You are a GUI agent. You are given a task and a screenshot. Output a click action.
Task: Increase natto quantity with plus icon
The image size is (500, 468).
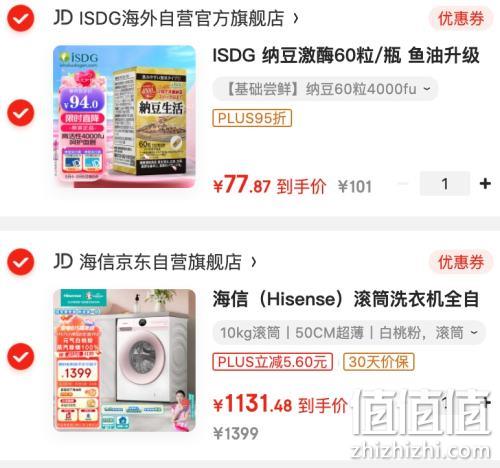(x=485, y=183)
